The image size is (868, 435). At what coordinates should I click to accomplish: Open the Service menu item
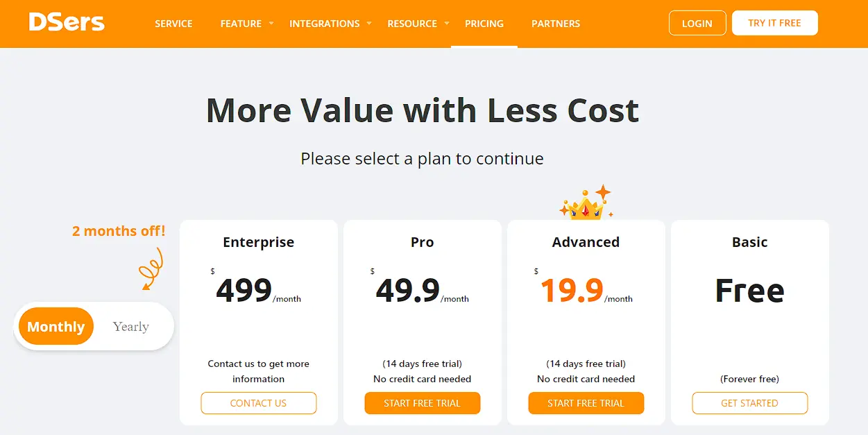[x=173, y=24]
